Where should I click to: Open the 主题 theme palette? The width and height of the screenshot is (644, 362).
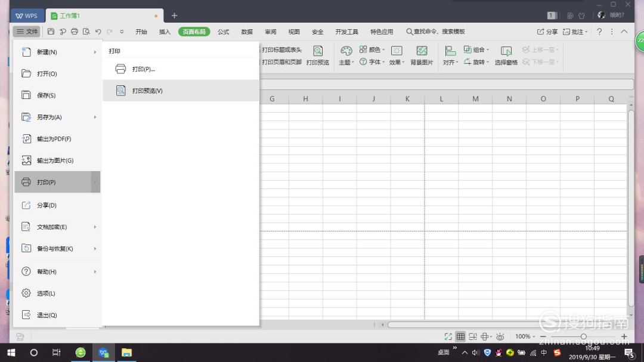click(346, 56)
